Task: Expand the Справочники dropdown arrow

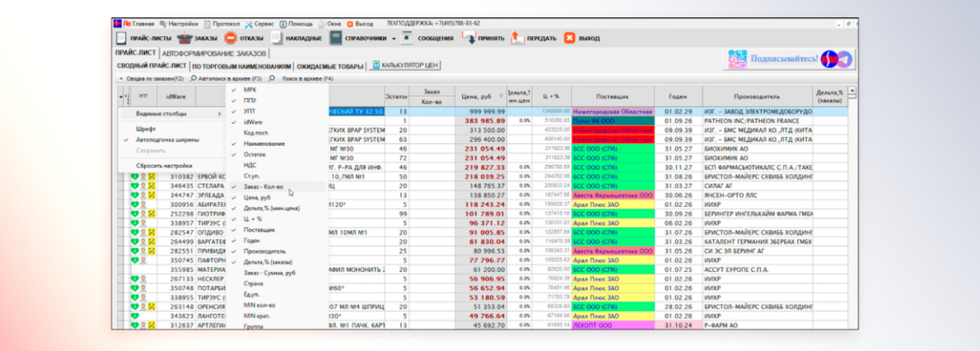Action: [394, 39]
